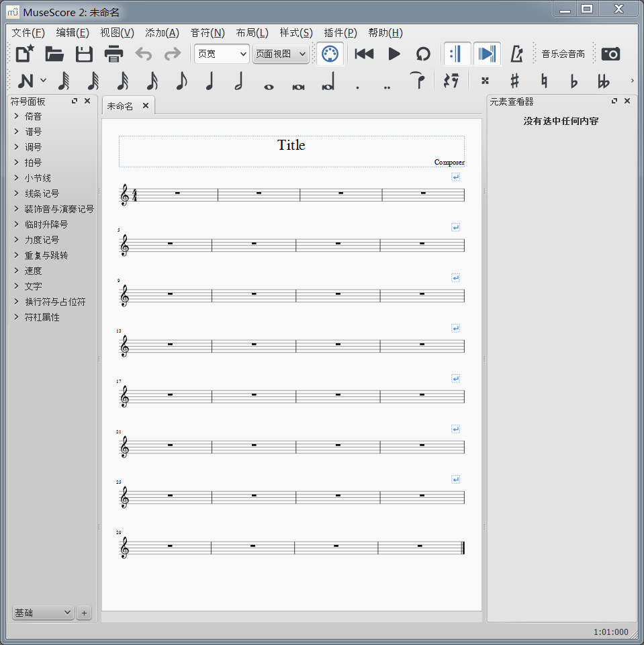The height and width of the screenshot is (645, 644).
Task: Toggle note input mode
Action: (x=26, y=81)
